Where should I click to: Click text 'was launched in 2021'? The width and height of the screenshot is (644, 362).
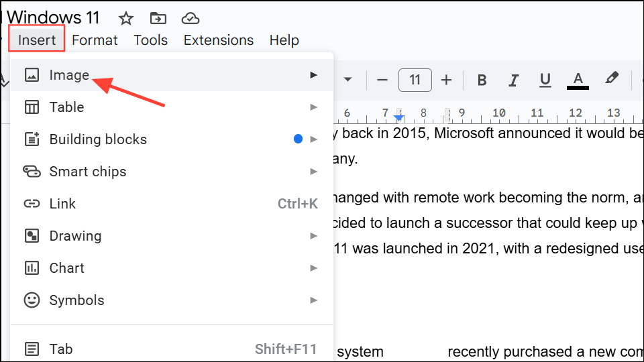pos(424,248)
